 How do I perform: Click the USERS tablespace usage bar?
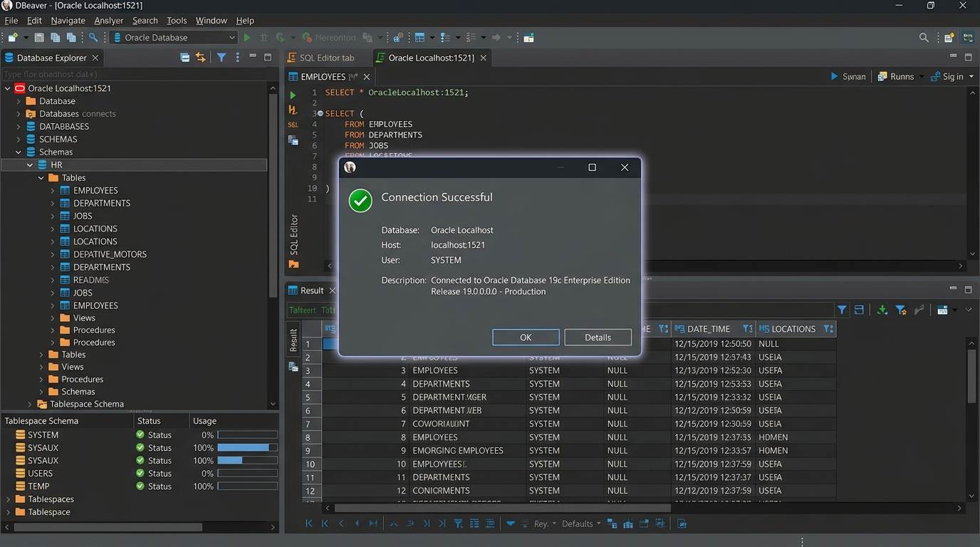[x=247, y=474]
